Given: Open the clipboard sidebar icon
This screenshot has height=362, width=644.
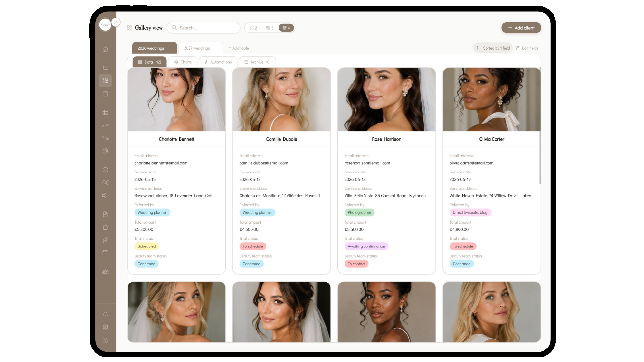Looking at the screenshot, I should pos(105,227).
